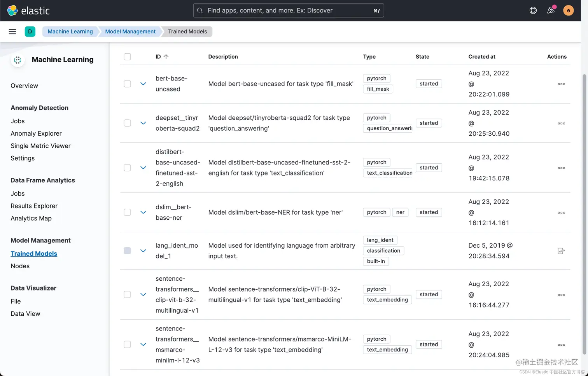Click the Machine Learning sidebar icon
The image size is (588, 376).
coord(18,60)
